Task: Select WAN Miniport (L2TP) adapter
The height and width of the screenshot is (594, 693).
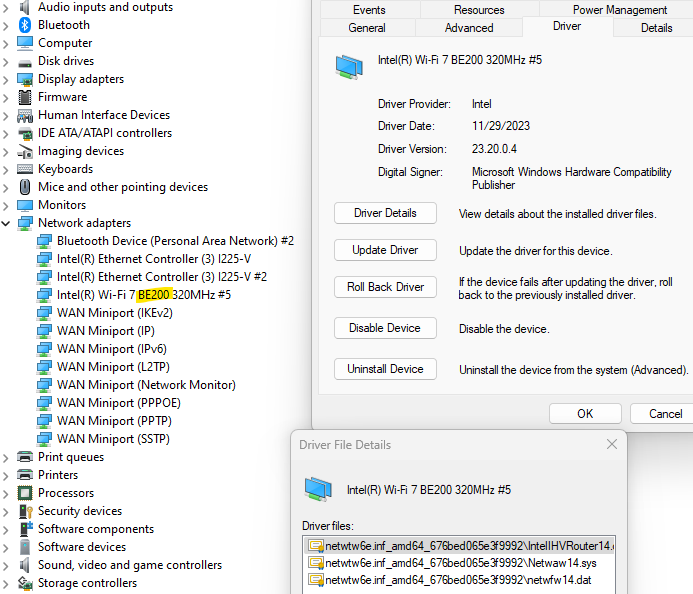Action: (113, 367)
